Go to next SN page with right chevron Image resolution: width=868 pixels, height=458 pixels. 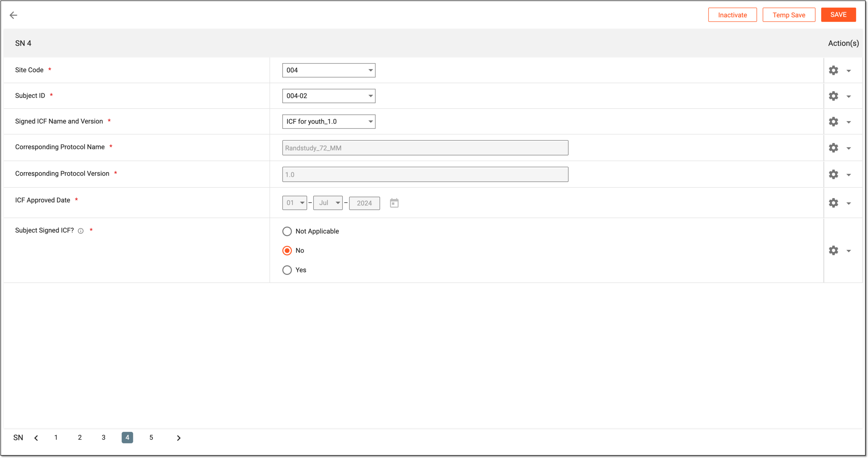pos(178,438)
